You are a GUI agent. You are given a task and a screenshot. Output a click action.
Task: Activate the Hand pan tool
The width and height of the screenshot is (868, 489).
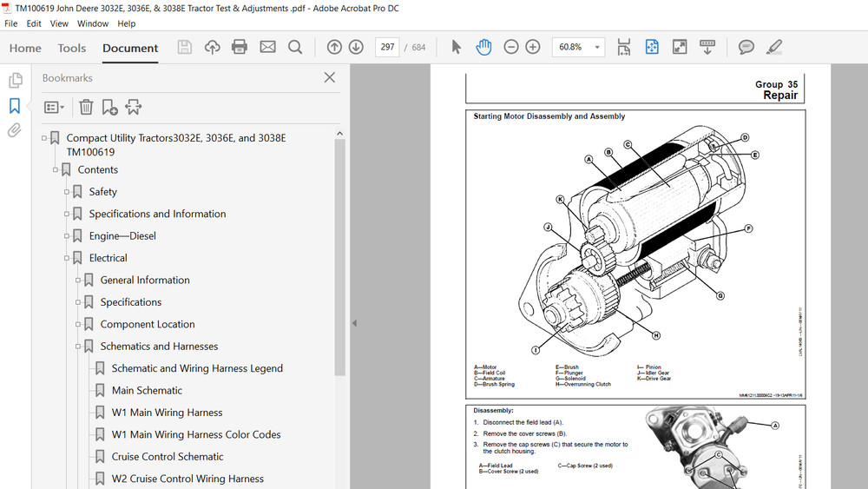[x=483, y=47]
